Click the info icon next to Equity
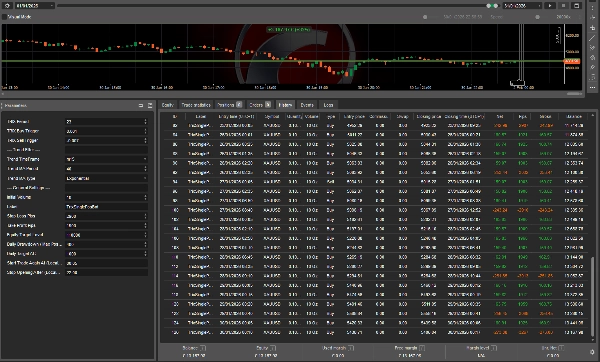 tap(273, 348)
